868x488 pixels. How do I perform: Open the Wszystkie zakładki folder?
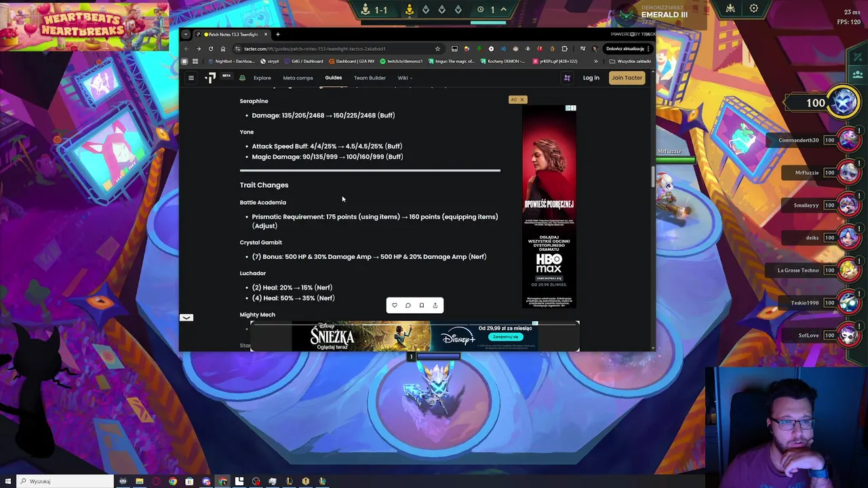(630, 61)
